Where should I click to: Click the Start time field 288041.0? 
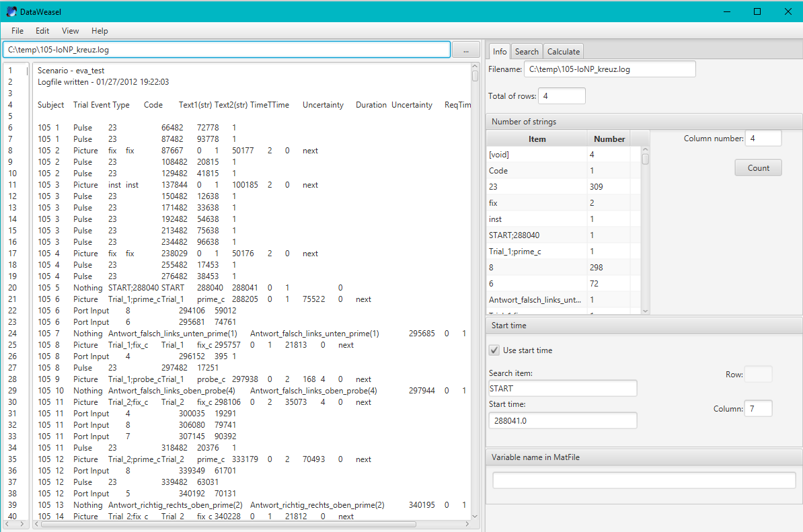(563, 420)
